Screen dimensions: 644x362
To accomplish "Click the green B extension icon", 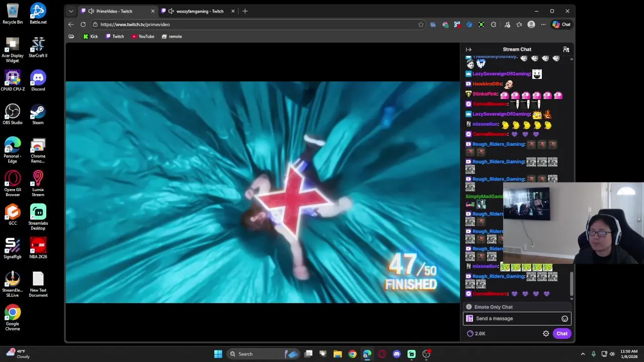I will coord(481,25).
